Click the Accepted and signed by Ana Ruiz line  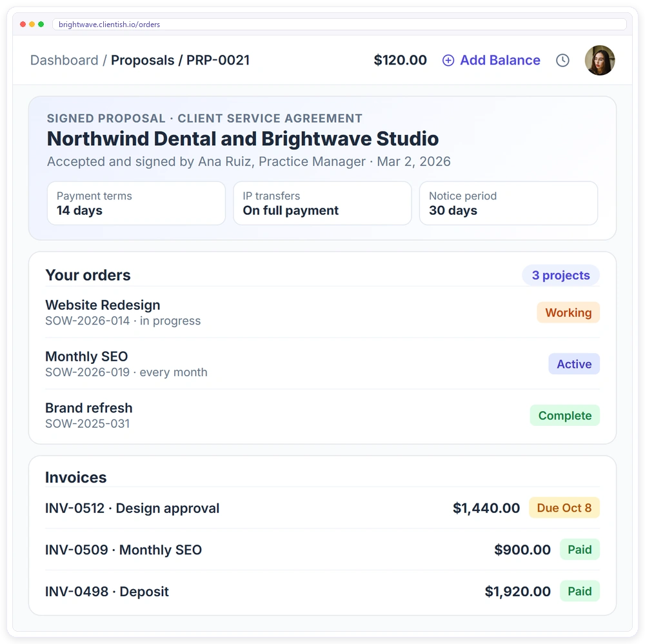click(x=249, y=162)
